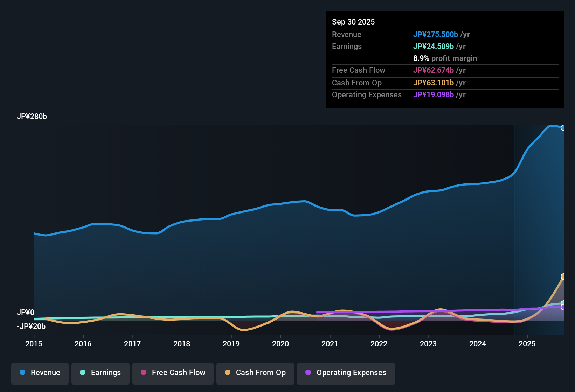
Task: Hide the Cash From Op series
Action: (255, 373)
